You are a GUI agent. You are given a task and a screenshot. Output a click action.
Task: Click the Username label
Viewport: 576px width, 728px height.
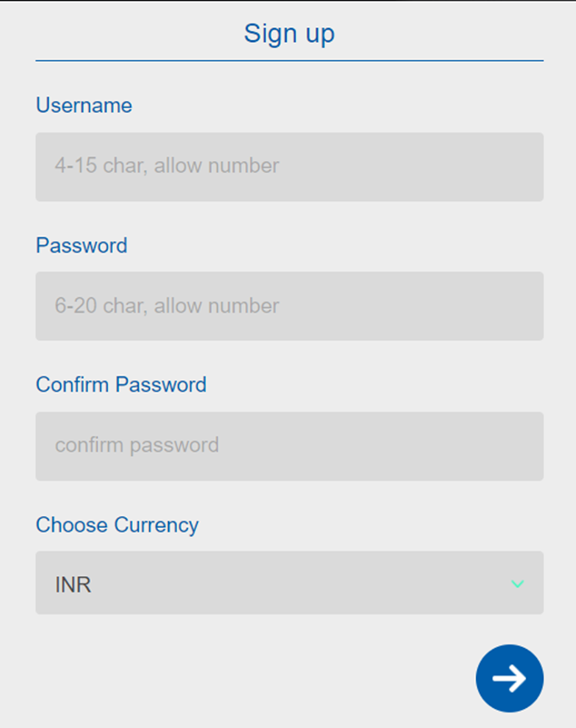point(84,105)
